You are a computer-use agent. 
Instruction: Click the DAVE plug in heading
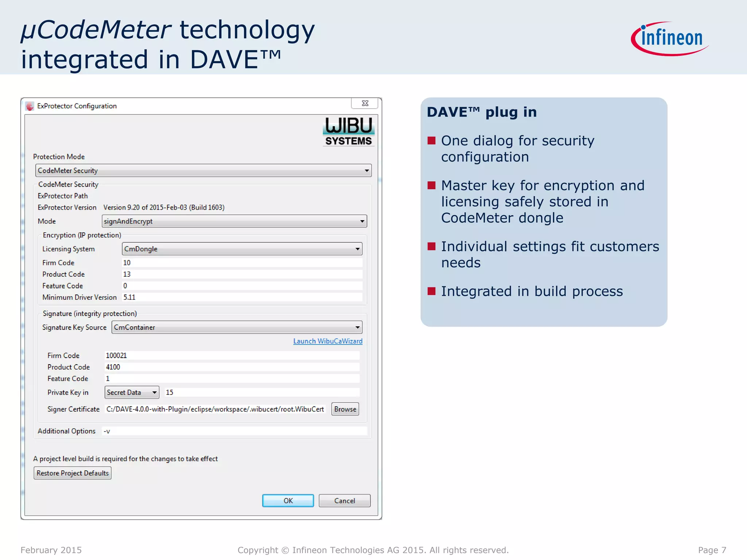pyautogui.click(x=482, y=112)
